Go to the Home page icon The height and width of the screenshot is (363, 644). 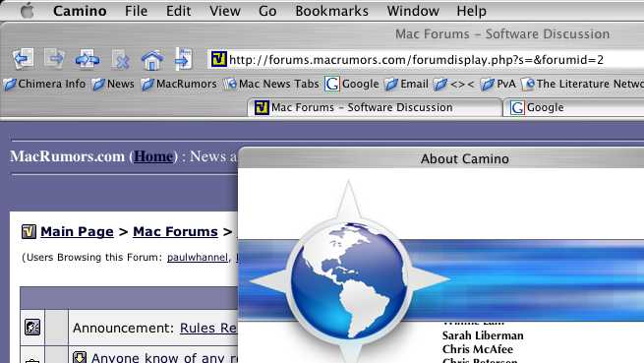[152, 60]
